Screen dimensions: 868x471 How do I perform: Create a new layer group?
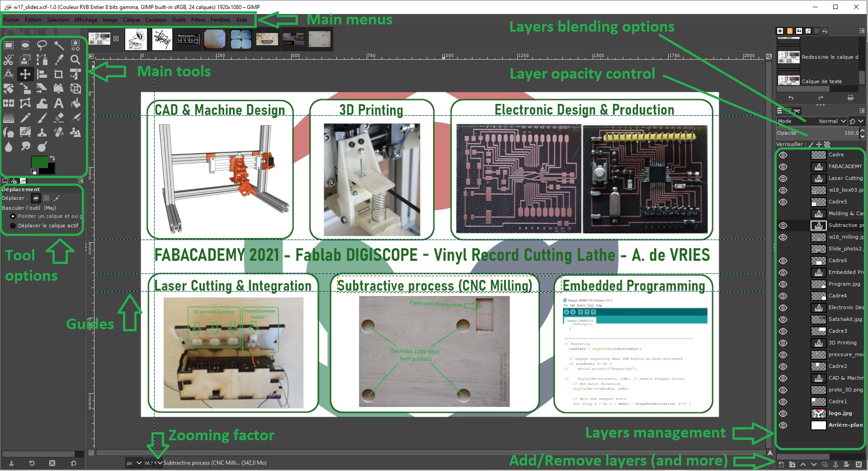[x=792, y=464]
